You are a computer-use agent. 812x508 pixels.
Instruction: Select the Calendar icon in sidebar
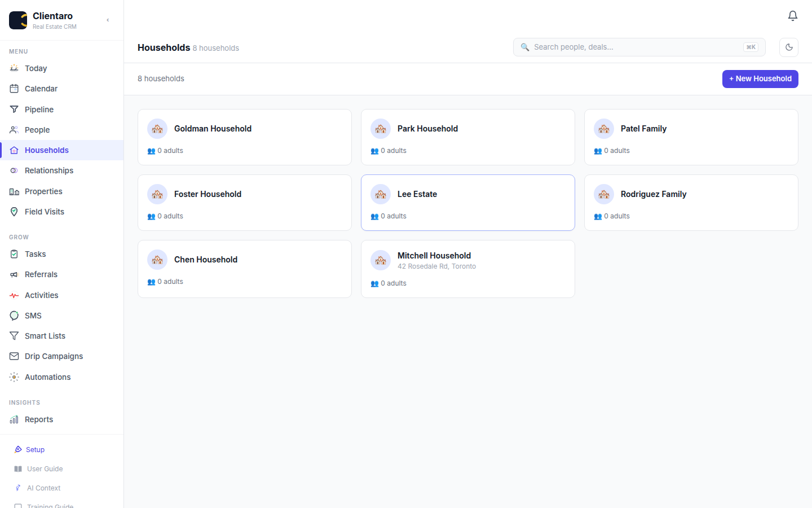[14, 89]
